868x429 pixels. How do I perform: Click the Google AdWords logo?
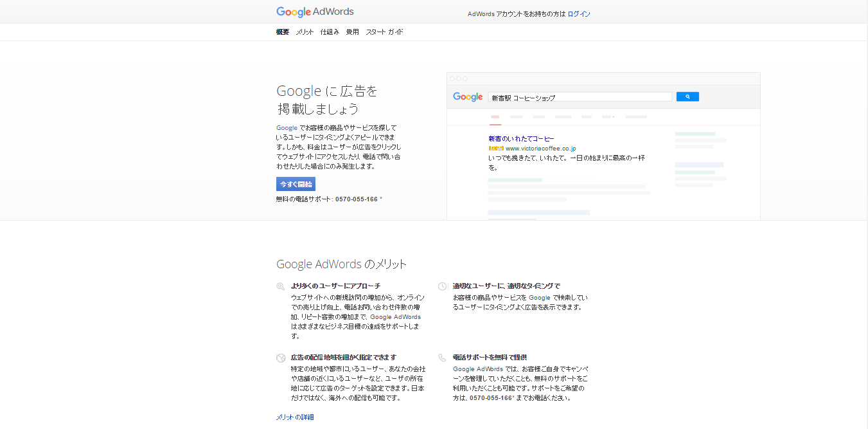coord(315,12)
